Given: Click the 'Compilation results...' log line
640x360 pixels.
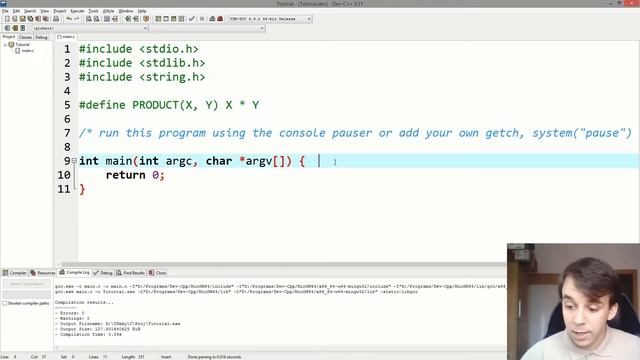Looking at the screenshot, I should [84, 302].
